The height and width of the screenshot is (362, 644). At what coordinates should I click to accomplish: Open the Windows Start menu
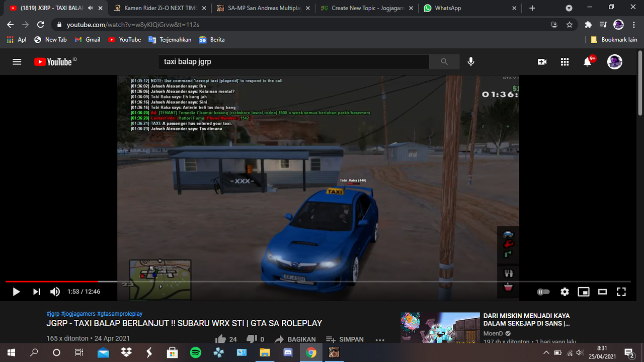(x=11, y=352)
